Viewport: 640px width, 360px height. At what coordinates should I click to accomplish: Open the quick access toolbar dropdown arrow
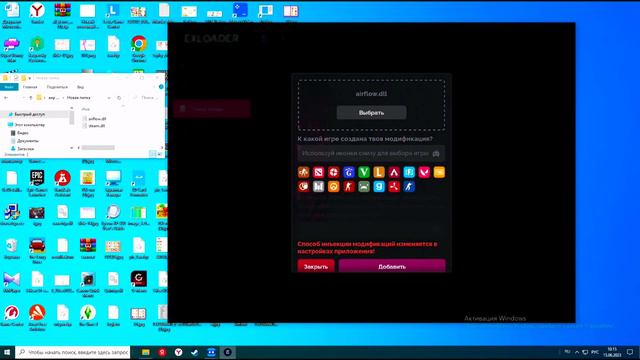(30, 78)
